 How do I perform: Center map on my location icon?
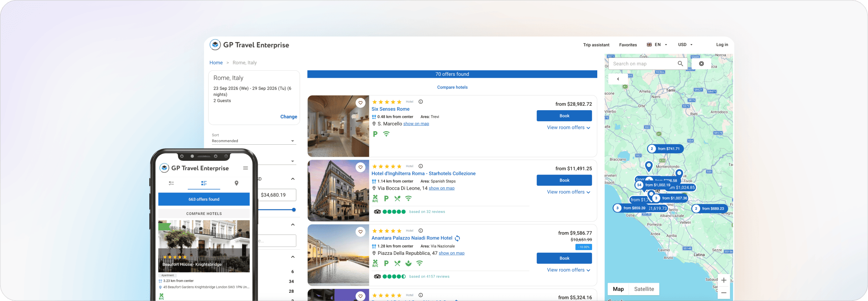[701, 64]
